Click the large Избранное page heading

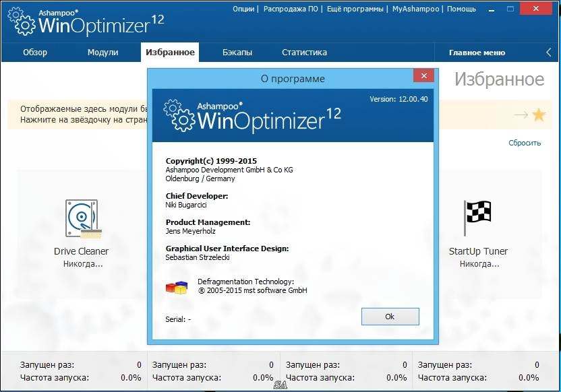(x=499, y=79)
